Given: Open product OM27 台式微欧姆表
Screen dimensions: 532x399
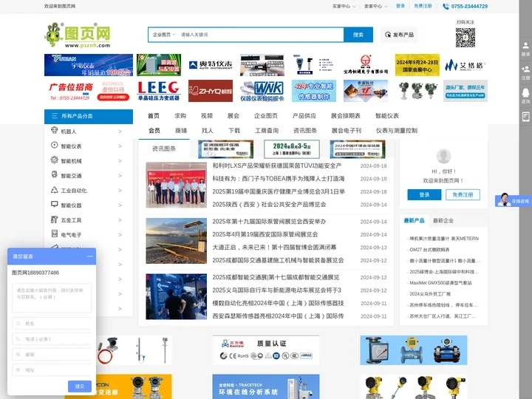Looking at the screenshot, I should tap(429, 250).
